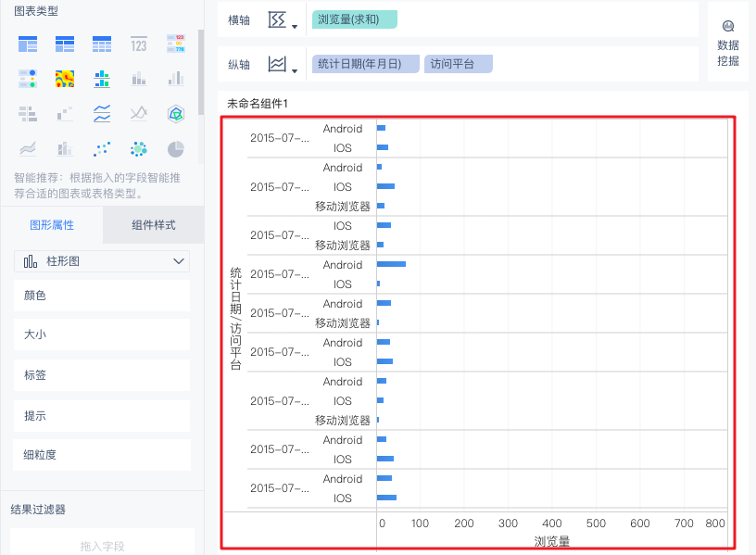The image size is (756, 555).
Task: Select the cross table chart type icon
Action: point(65,44)
